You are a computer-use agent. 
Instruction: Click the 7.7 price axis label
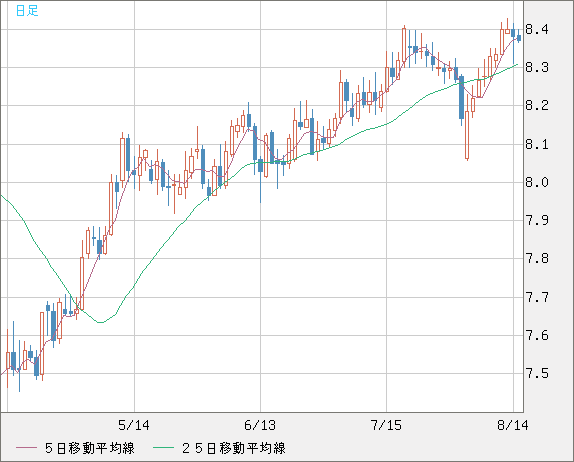(537, 297)
